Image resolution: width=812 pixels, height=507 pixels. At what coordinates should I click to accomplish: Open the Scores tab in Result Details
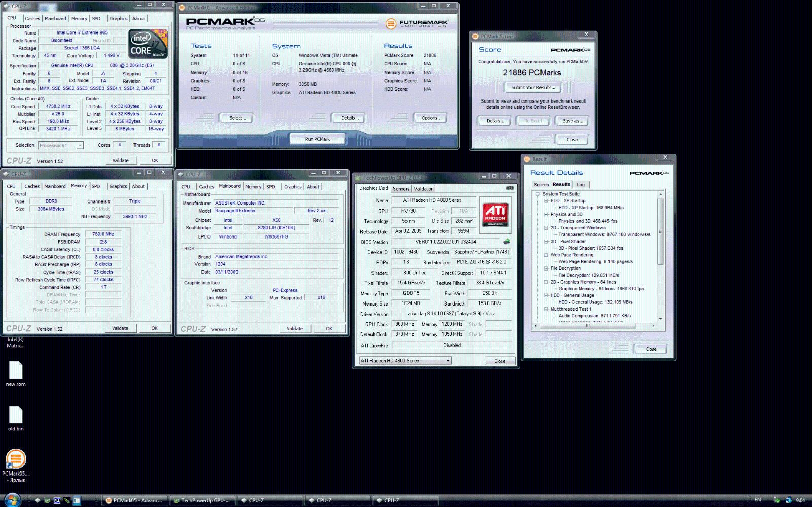[x=541, y=185]
